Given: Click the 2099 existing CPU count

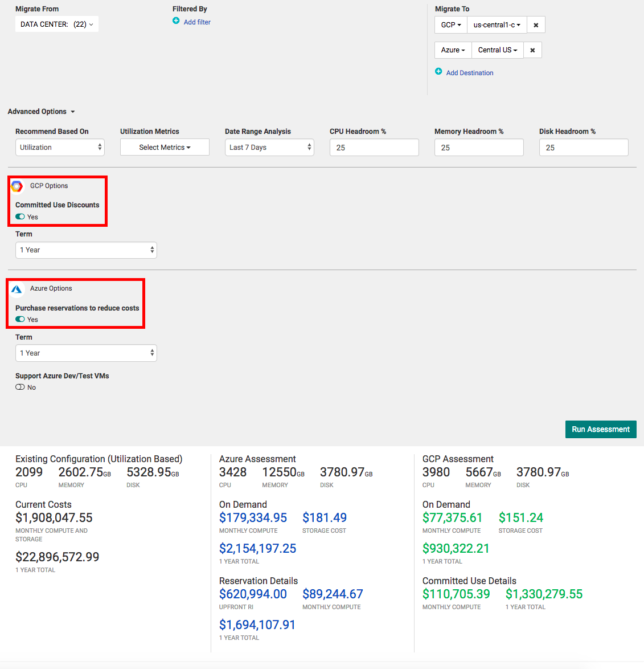Looking at the screenshot, I should tap(29, 472).
